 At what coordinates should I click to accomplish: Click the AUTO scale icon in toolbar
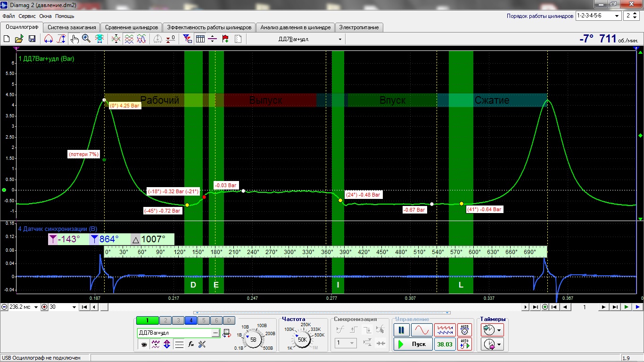coord(158,39)
